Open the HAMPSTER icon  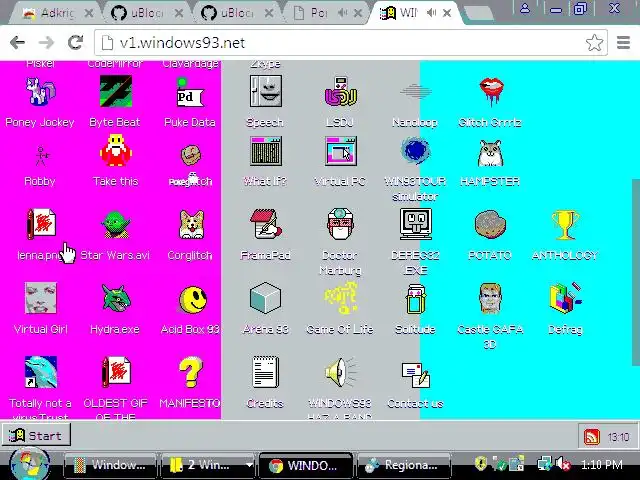tap(490, 153)
